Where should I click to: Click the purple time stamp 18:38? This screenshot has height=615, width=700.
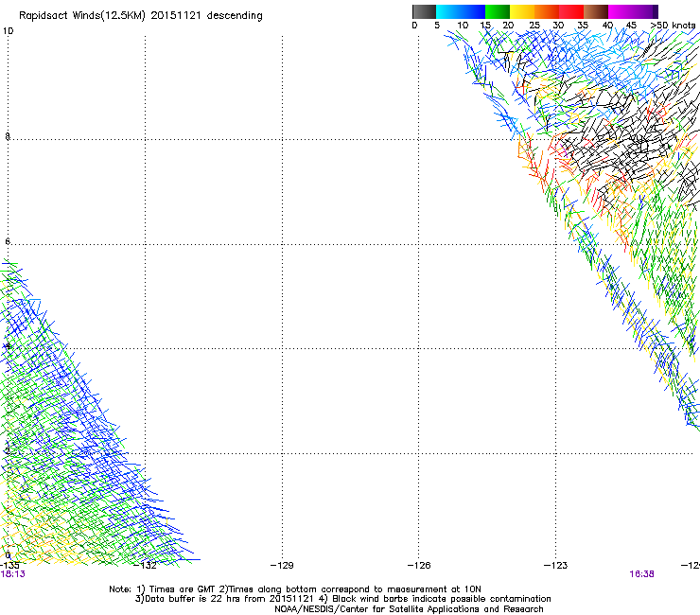point(641,574)
